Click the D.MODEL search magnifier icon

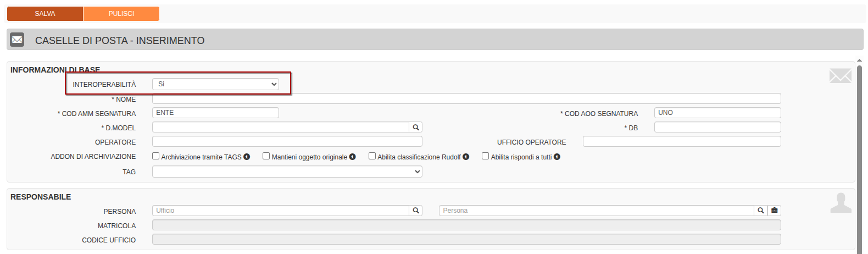tap(416, 128)
